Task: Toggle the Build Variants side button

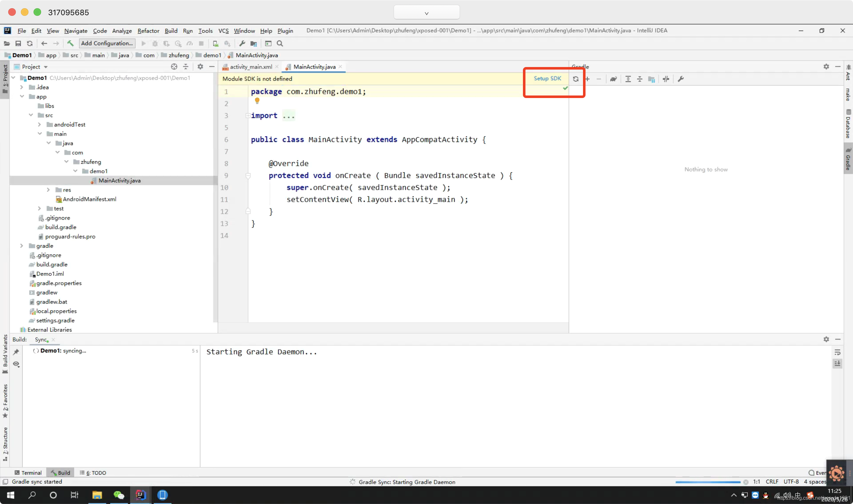Action: (x=5, y=354)
